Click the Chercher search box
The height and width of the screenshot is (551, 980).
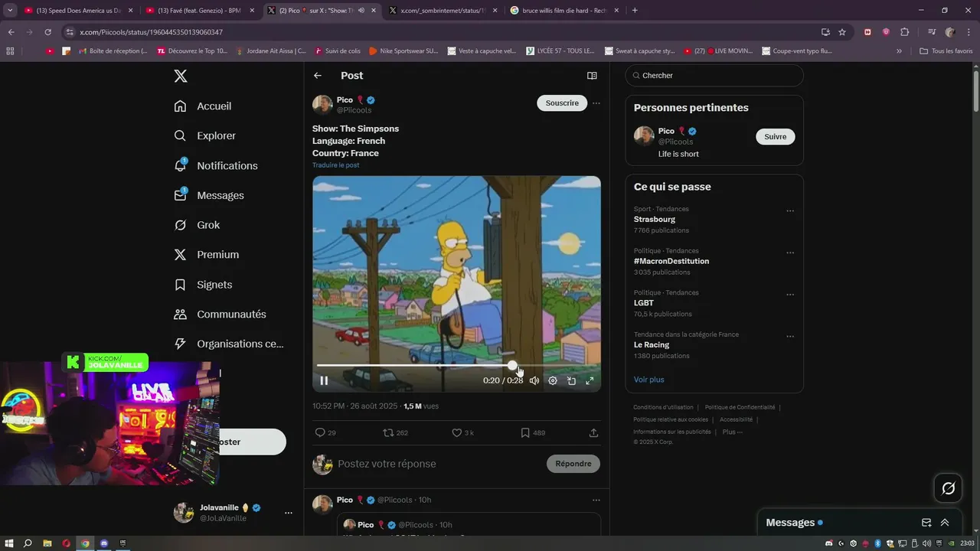click(714, 76)
